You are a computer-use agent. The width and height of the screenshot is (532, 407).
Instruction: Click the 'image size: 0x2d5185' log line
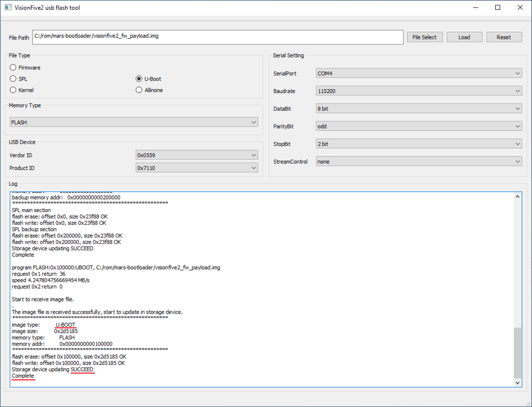point(45,331)
